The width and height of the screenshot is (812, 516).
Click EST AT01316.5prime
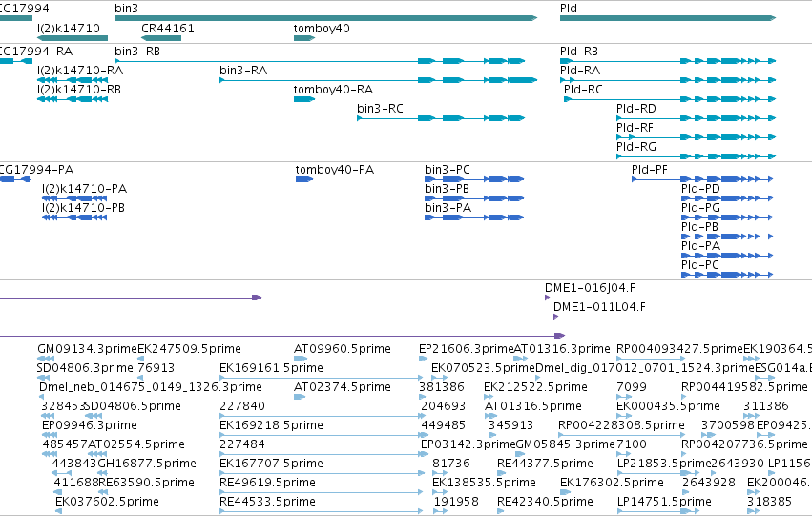(x=491, y=416)
